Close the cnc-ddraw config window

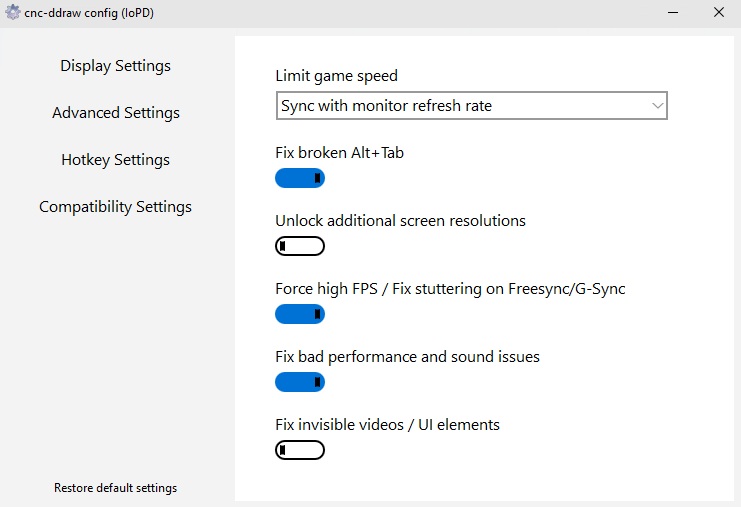pos(718,13)
